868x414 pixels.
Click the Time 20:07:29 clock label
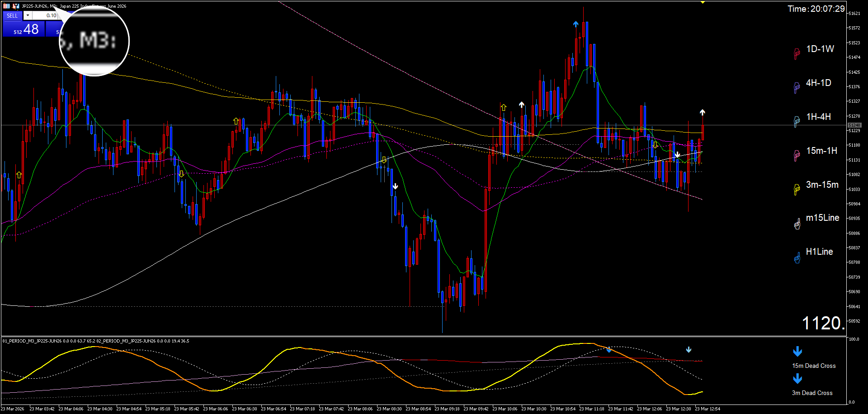[816, 9]
